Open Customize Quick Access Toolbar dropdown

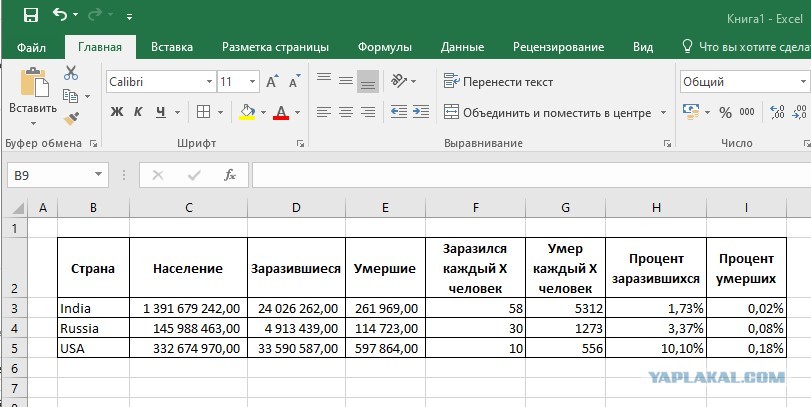(x=129, y=17)
